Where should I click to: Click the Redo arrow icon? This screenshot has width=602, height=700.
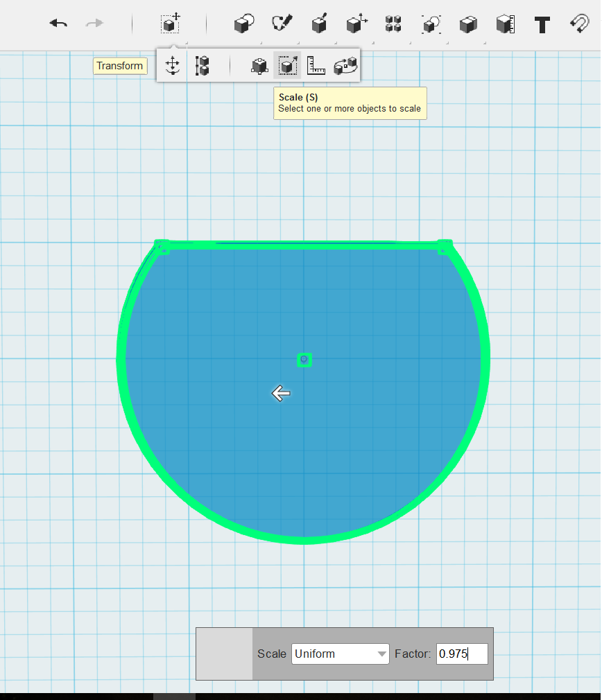pos(94,23)
